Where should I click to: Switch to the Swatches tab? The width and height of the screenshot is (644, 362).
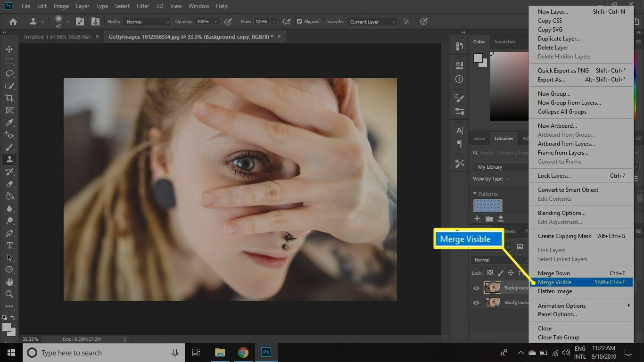(504, 41)
